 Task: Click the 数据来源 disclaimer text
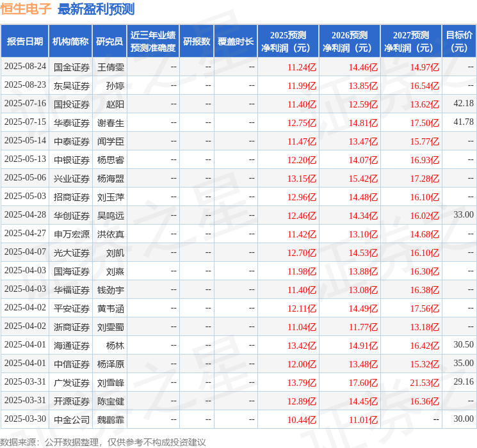[x=103, y=442]
